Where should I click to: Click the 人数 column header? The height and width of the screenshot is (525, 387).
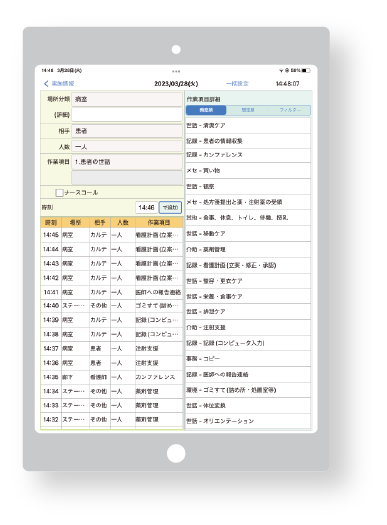pyautogui.click(x=123, y=223)
